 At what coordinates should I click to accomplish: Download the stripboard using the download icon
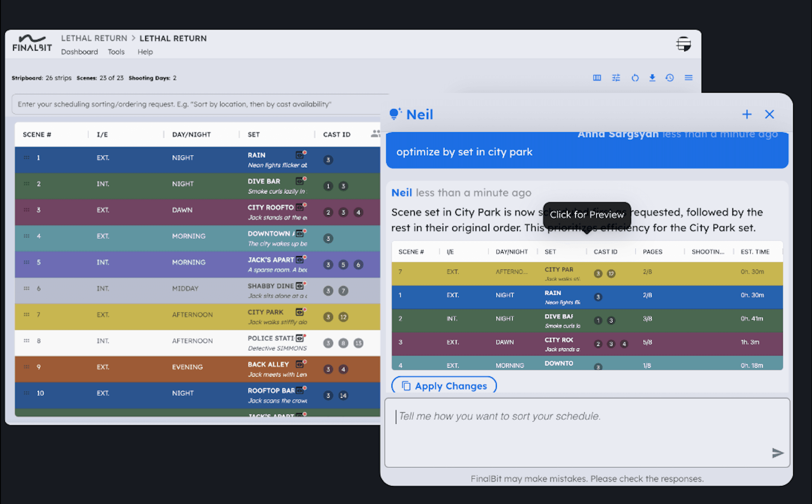(652, 78)
